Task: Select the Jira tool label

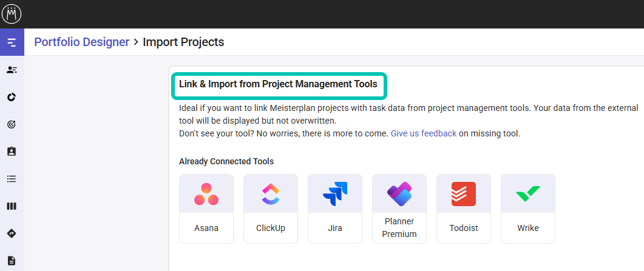Action: [335, 229]
